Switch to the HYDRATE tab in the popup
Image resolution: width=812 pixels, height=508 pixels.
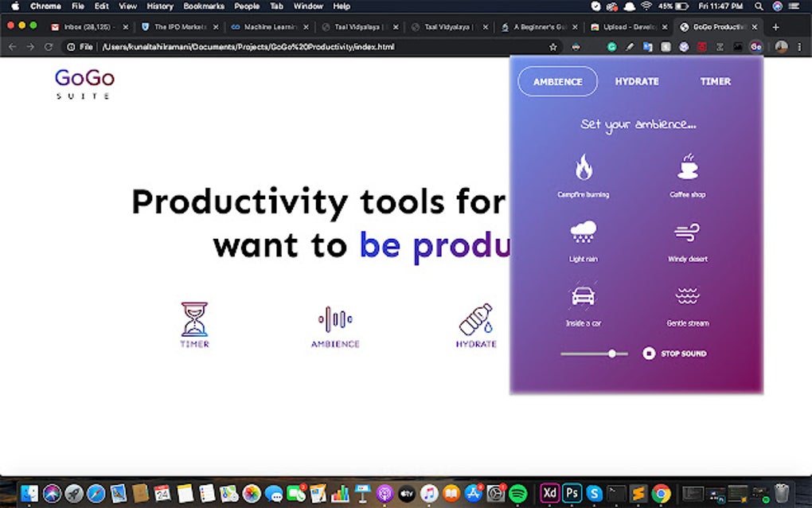[x=636, y=81]
